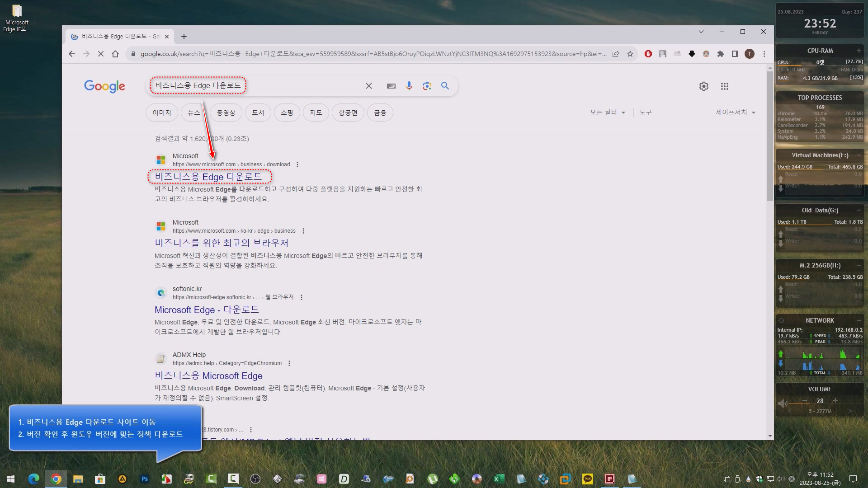Increase volume with the plus sign
The width and height of the screenshot is (868, 488).
click(x=835, y=401)
